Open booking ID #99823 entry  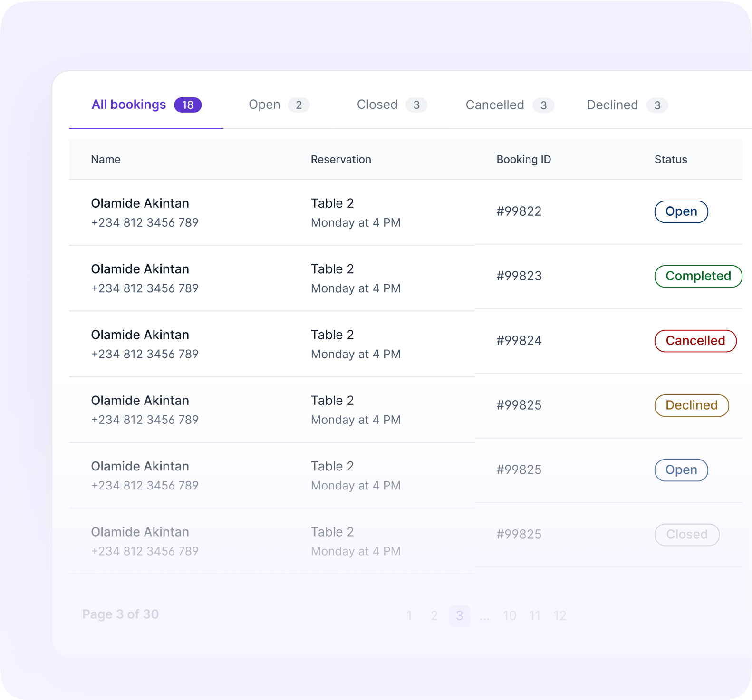pyautogui.click(x=519, y=276)
